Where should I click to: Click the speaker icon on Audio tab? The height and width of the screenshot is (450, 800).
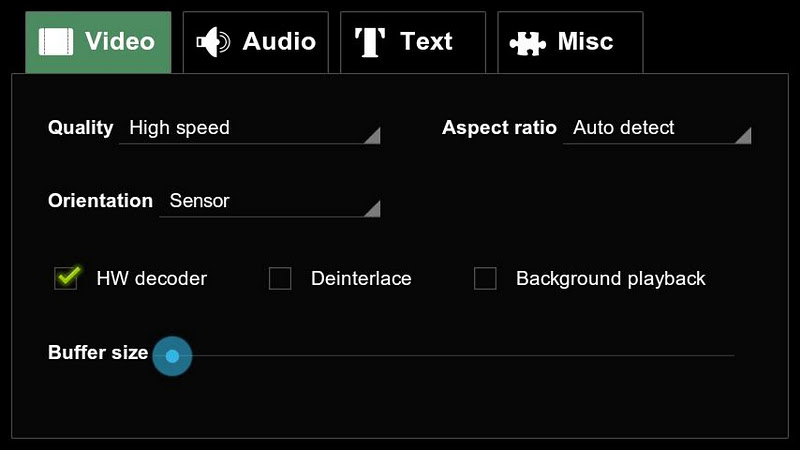click(214, 42)
